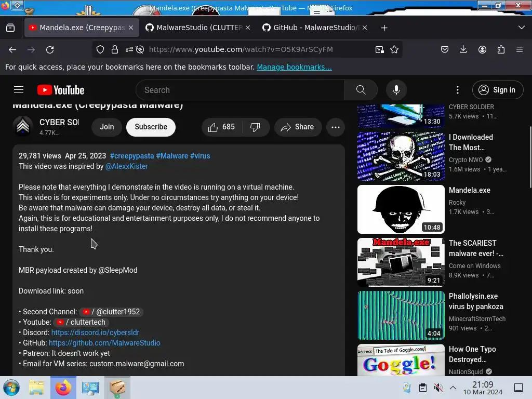Open Mandela.exe by Rocky thumbnail
Screen dimensions: 532x399
point(401,209)
